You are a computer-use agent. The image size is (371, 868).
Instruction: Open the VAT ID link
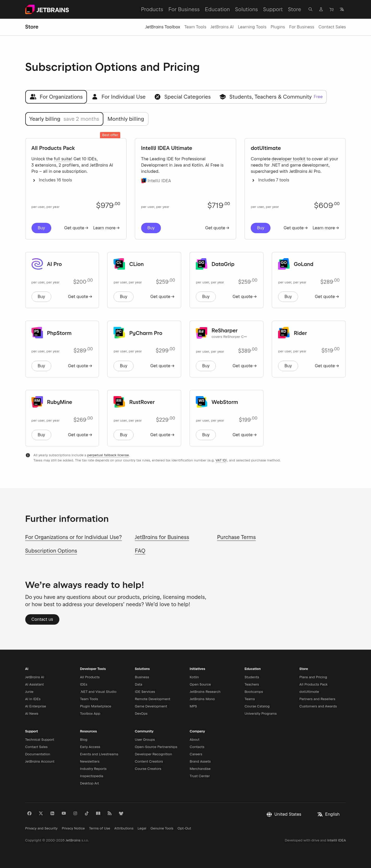(221, 460)
